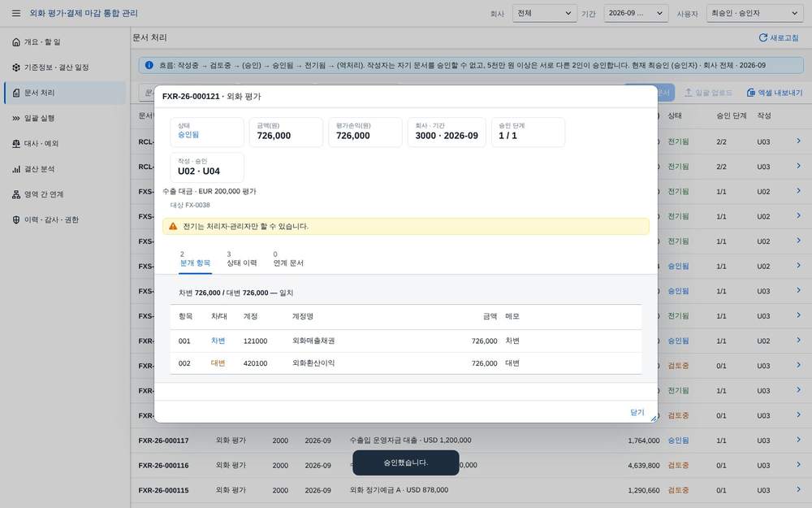
Task: Open the 사용자 최승인 · 승인자 dropdown
Action: click(755, 13)
